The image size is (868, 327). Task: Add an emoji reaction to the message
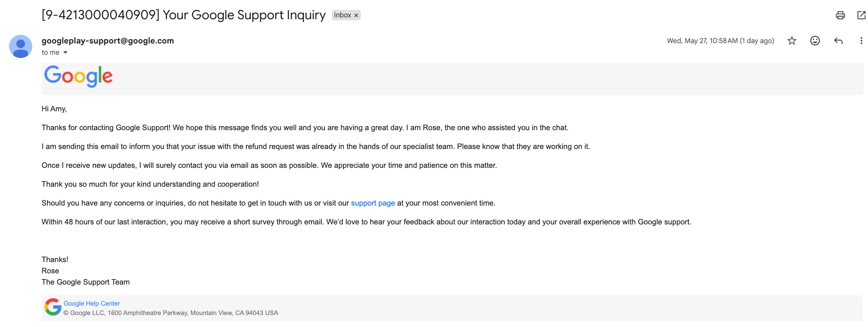(815, 41)
